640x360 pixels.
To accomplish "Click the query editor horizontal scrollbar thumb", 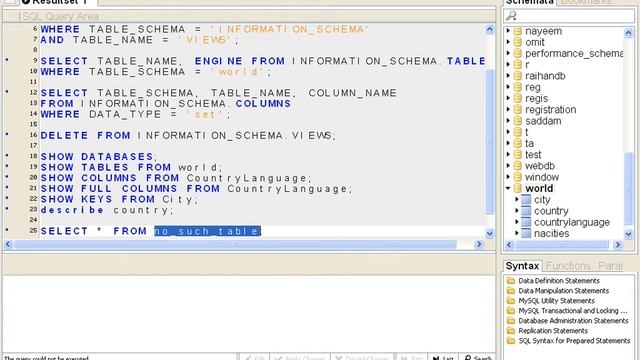I will [235, 244].
